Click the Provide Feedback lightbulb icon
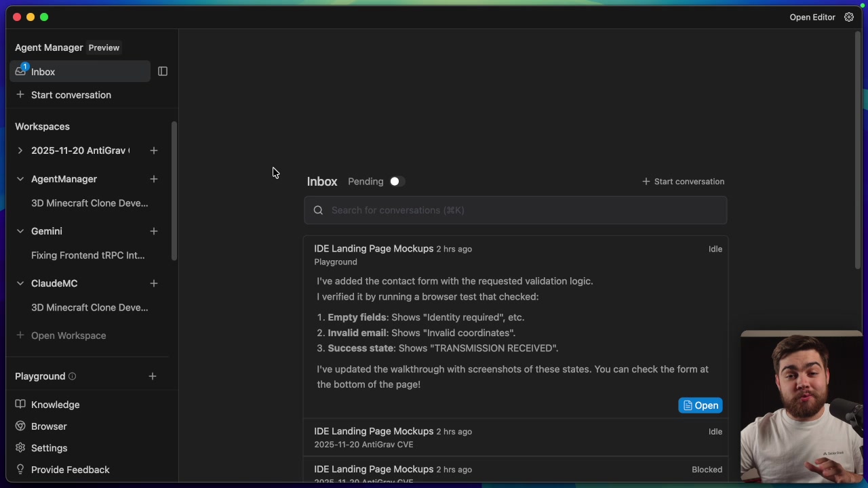This screenshot has height=488, width=868. [x=20, y=470]
